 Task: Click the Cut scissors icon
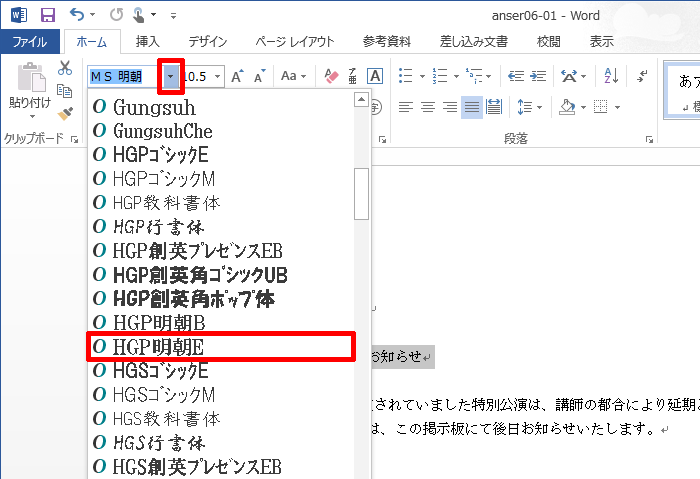[65, 68]
